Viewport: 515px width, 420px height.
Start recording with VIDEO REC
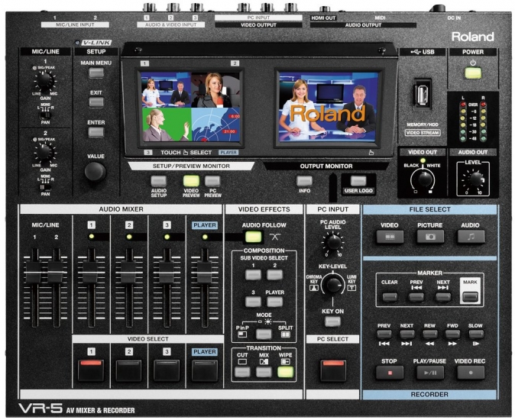tap(471, 373)
